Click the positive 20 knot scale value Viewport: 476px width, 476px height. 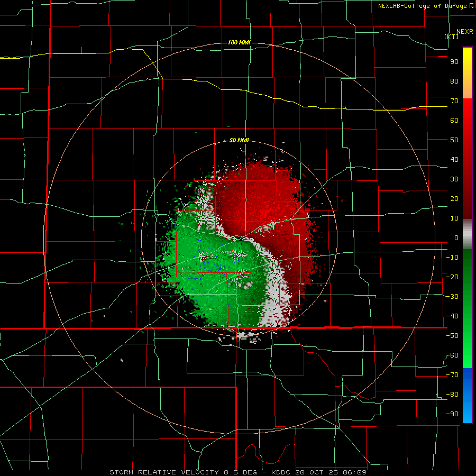click(x=454, y=199)
